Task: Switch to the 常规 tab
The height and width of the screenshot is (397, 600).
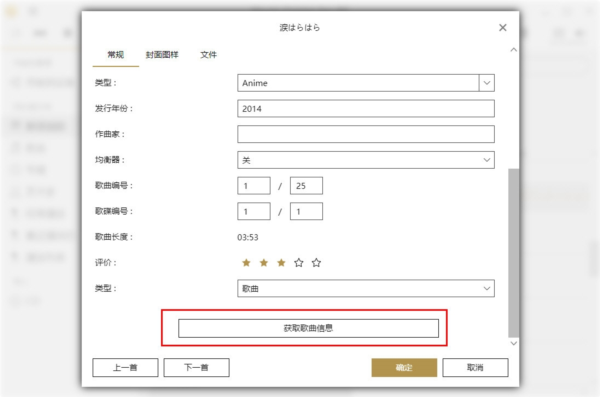Action: coord(116,55)
